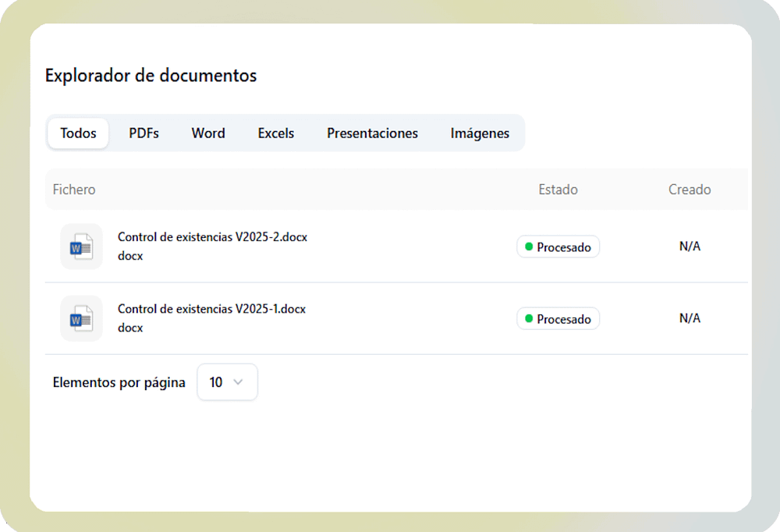The image size is (780, 532).
Task: Open Control de existencias V2025-1.docx
Action: [211, 309]
